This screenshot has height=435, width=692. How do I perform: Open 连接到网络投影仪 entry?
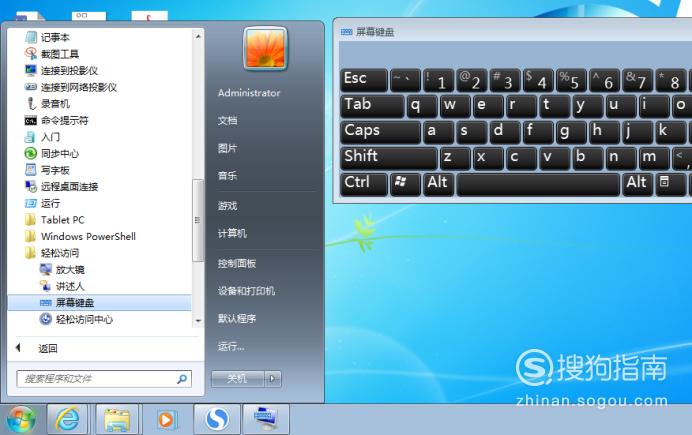click(x=71, y=87)
